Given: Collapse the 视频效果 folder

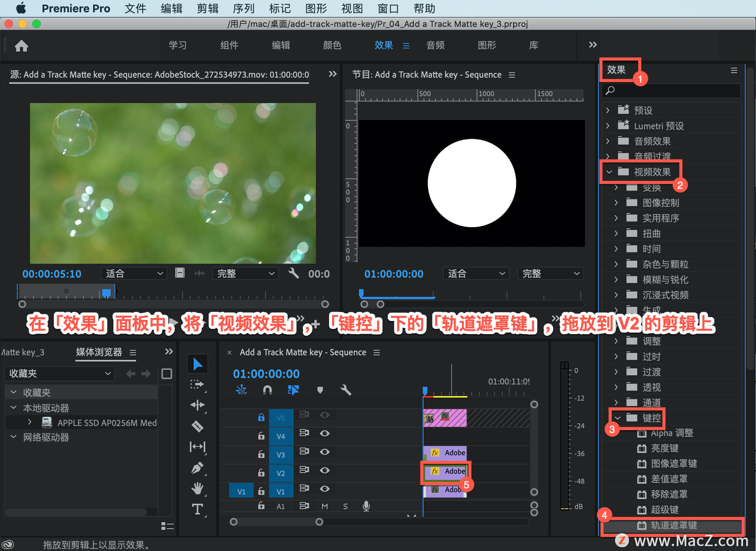Looking at the screenshot, I should click(x=609, y=172).
